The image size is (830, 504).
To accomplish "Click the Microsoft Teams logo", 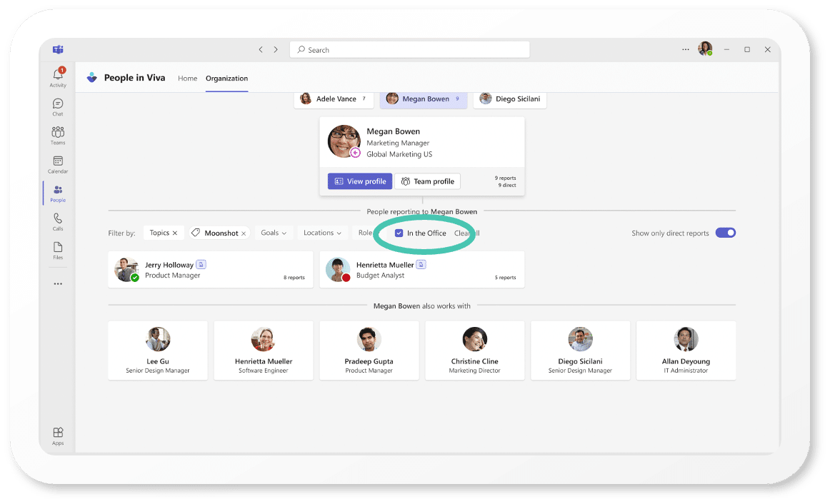I will (x=58, y=50).
